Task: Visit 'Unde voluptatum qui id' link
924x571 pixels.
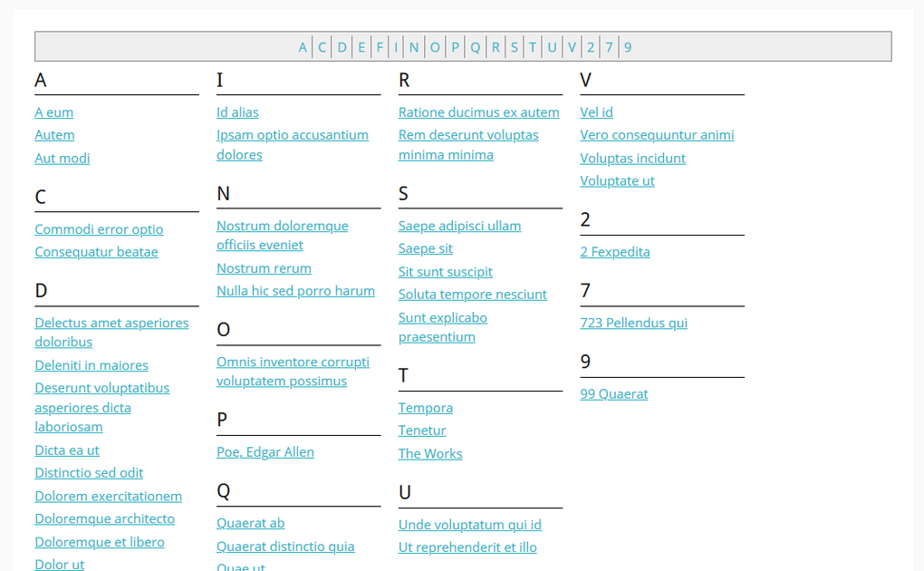Action: (469, 525)
